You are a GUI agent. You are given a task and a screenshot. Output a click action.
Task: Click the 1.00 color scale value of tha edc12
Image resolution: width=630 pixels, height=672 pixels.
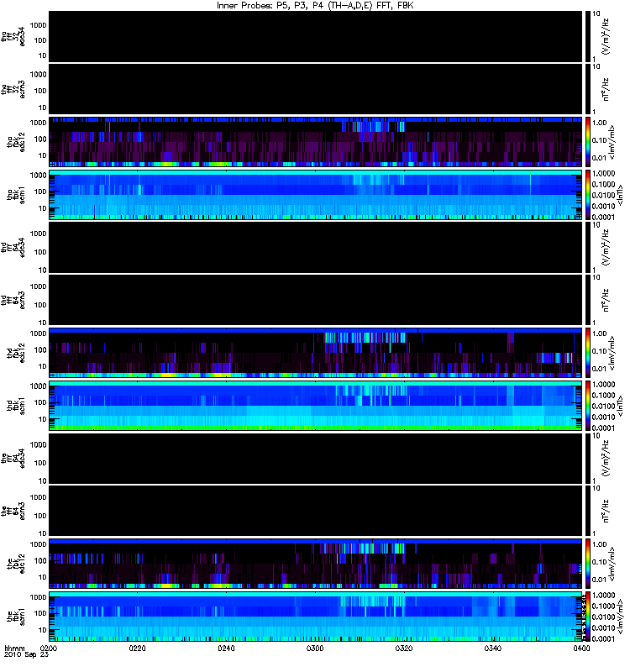pyautogui.click(x=600, y=123)
